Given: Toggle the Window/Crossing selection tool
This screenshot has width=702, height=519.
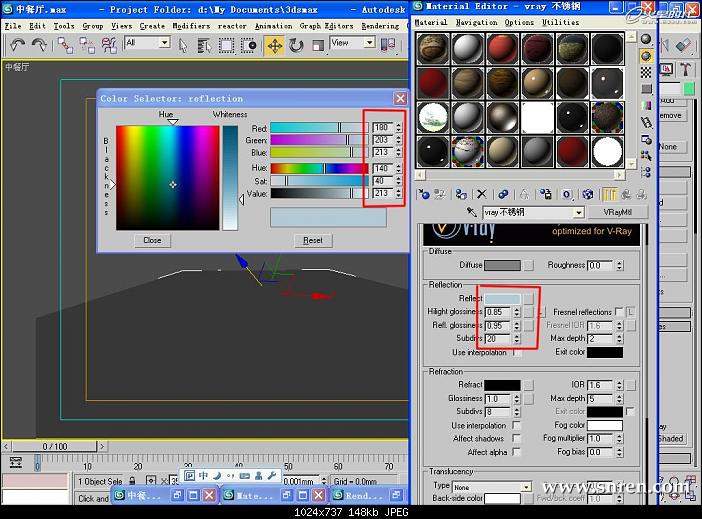Looking at the screenshot, I should [x=248, y=45].
